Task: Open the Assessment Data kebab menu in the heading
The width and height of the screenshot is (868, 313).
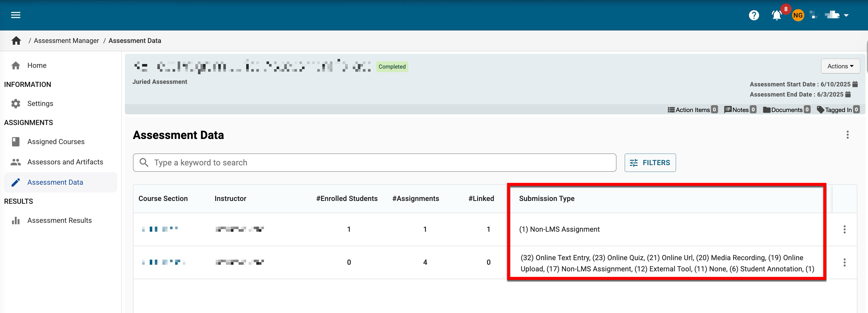Action: click(847, 135)
